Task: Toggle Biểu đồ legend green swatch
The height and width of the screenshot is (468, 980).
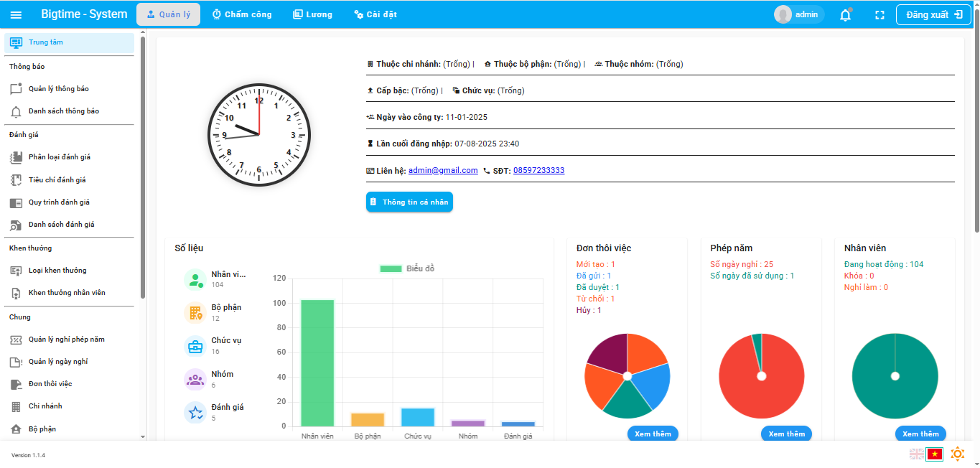Action: [x=391, y=268]
